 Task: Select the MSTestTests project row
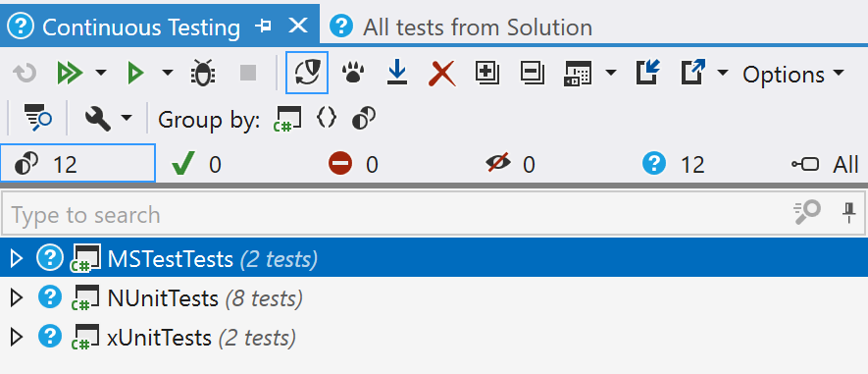pyautogui.click(x=434, y=258)
